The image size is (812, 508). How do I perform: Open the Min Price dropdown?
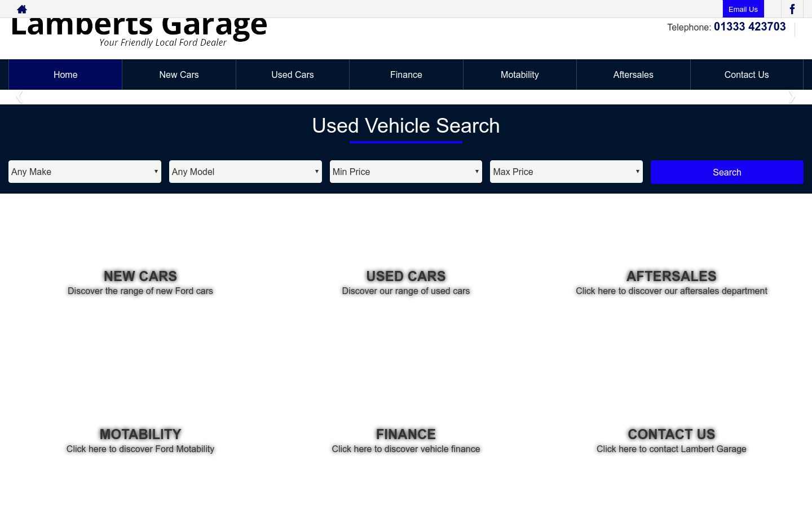pos(406,172)
